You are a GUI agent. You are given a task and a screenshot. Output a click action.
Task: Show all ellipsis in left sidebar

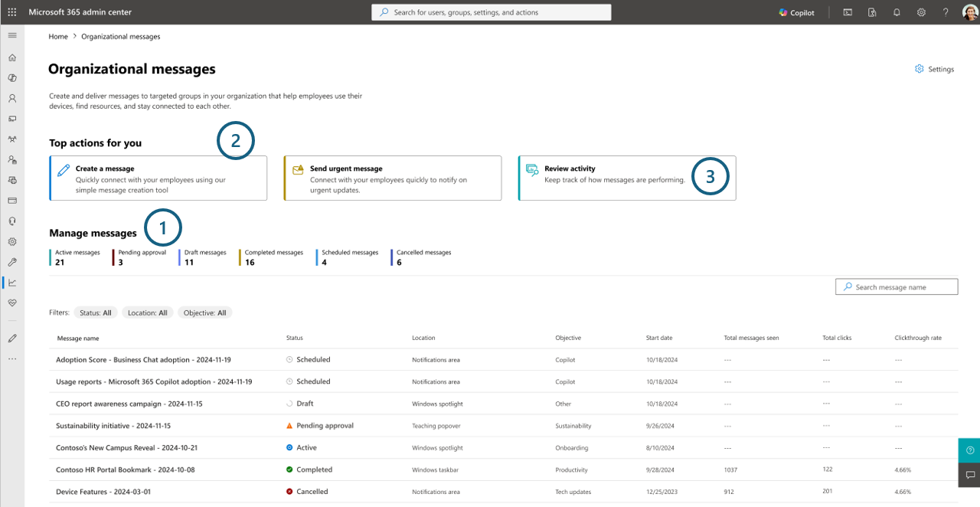click(x=12, y=358)
